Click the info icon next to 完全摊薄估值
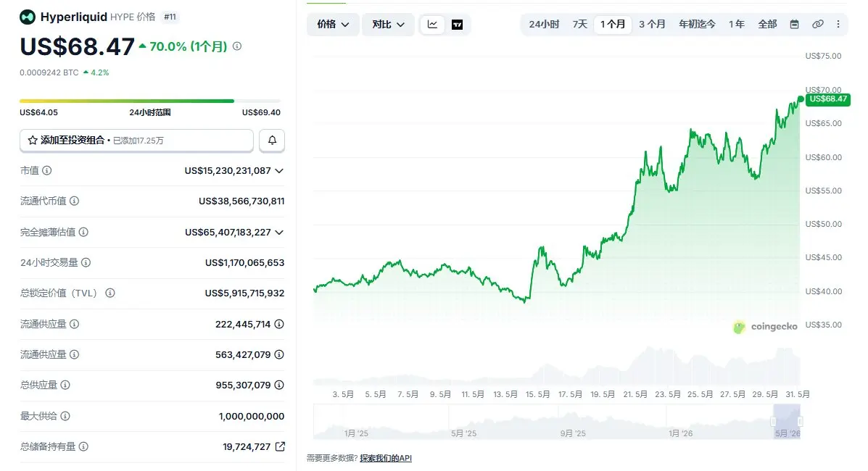This screenshot has height=471, width=868. (x=83, y=232)
